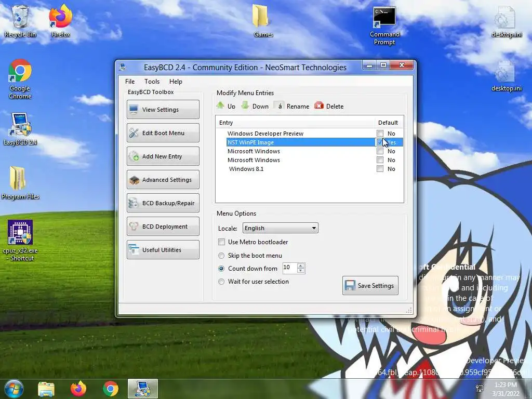532x399 pixels.
Task: Select the Firefox desktop shortcut
Action: (x=61, y=21)
